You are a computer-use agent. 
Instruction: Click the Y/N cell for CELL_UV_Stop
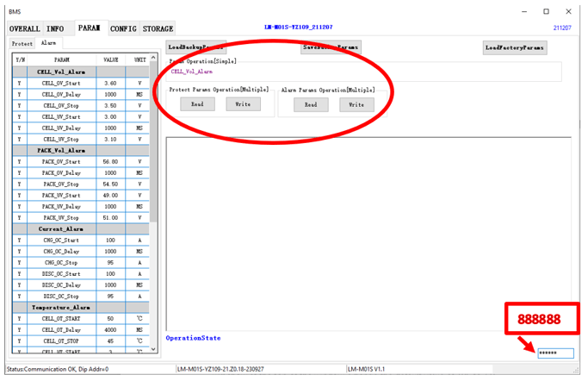point(19,139)
